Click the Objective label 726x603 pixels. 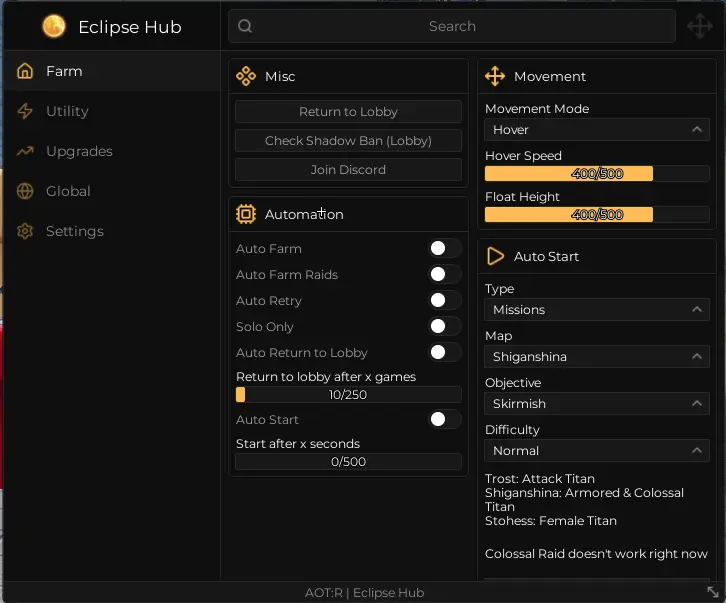[x=513, y=383]
